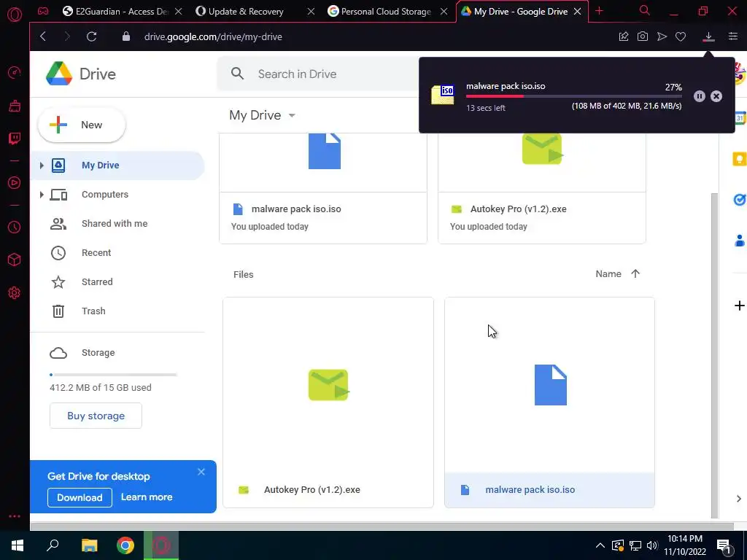
Task: Open volume control in system tray
Action: point(652,545)
